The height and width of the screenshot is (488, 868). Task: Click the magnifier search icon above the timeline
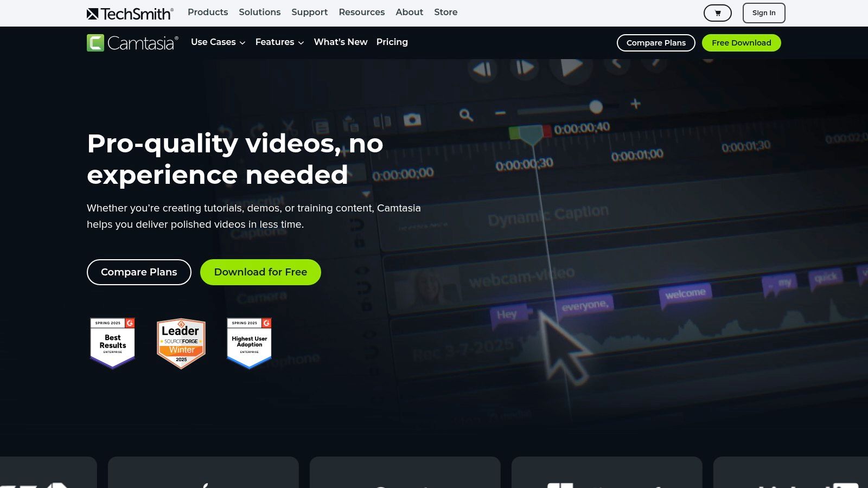[465, 115]
